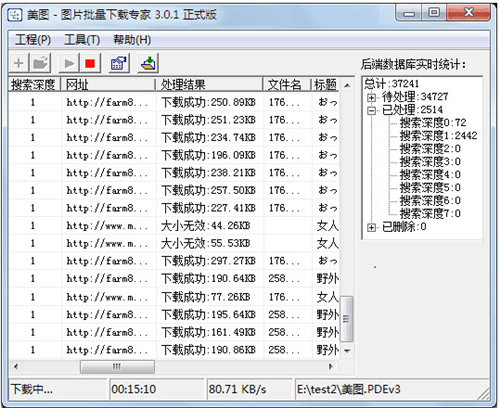The height and width of the screenshot is (408, 500).
Task: Select 搜索深度2:0 tree item
Action: point(430,149)
